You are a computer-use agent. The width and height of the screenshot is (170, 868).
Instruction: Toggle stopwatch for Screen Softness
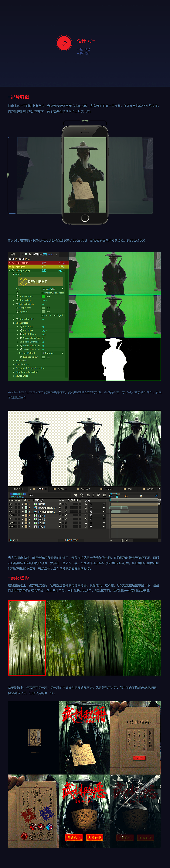click(21, 342)
